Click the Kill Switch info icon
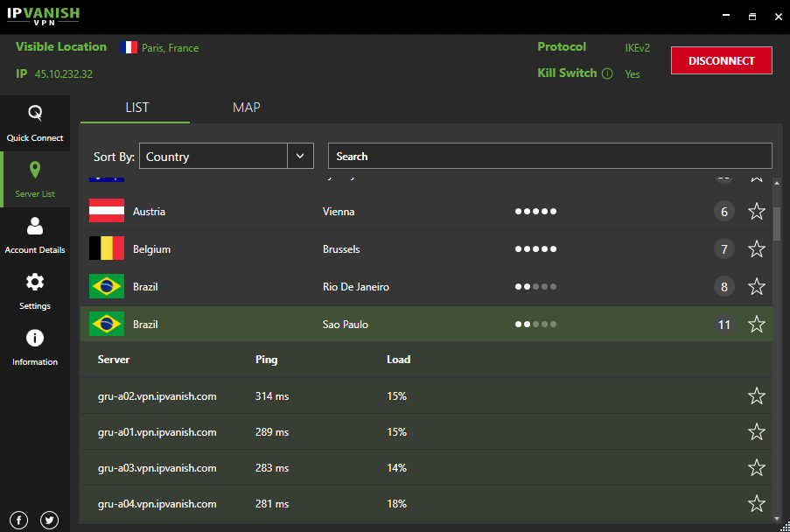The width and height of the screenshot is (790, 532). pos(608,73)
